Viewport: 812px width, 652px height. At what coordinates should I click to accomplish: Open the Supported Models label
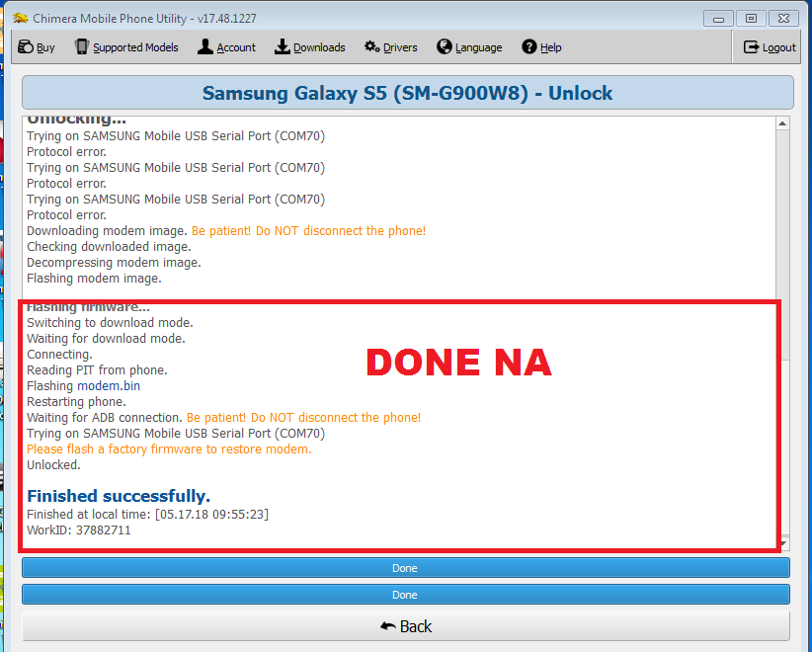tap(135, 47)
